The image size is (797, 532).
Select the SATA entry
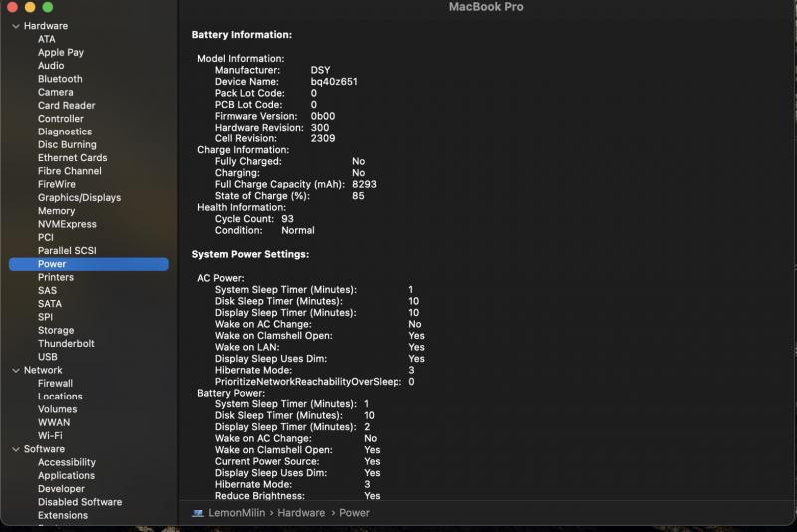[x=49, y=303]
